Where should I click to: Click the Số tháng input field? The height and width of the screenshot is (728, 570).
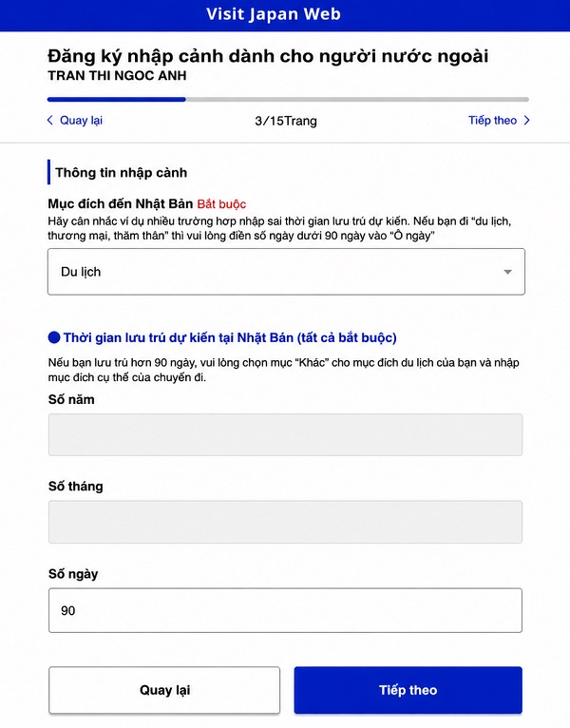(x=285, y=522)
